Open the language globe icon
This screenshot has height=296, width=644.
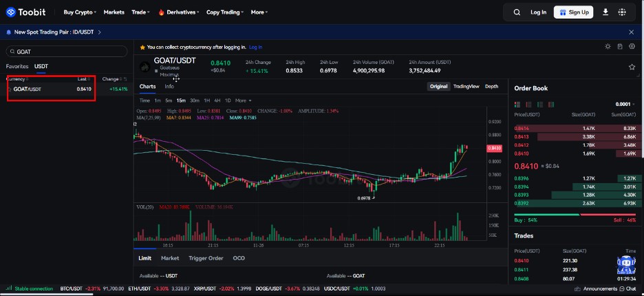(622, 12)
